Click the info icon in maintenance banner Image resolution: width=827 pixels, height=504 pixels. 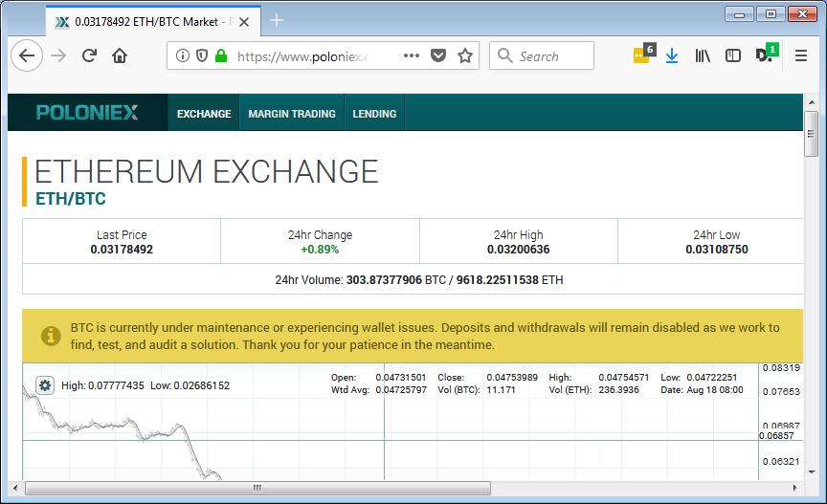point(51,336)
